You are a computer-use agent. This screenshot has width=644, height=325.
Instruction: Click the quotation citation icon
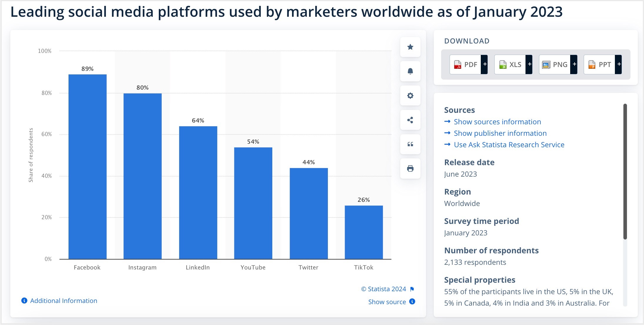(410, 144)
